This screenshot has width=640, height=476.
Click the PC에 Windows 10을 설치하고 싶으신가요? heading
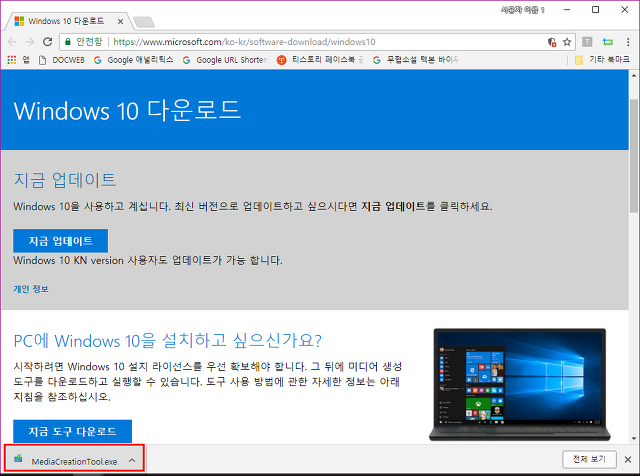tap(168, 340)
